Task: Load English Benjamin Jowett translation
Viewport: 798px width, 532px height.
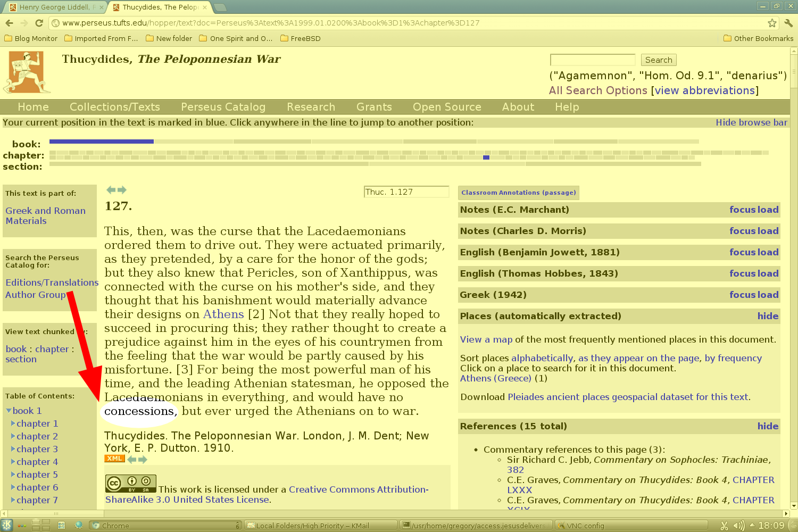Action: (768, 252)
